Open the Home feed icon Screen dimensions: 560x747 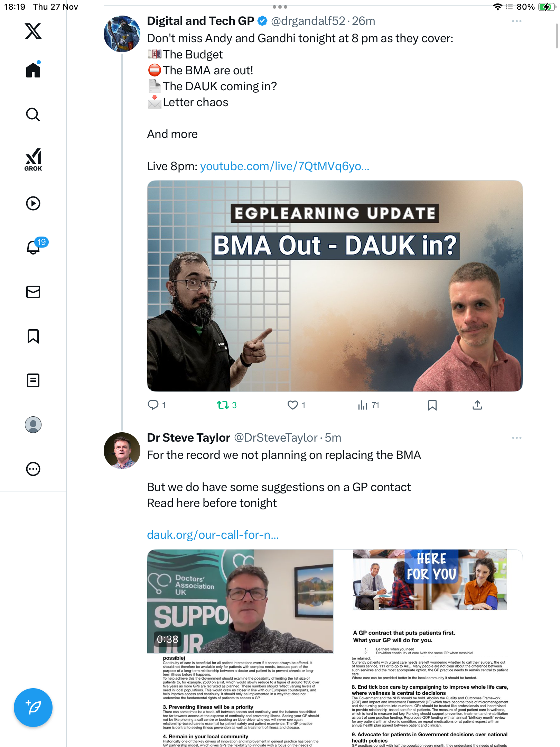[33, 70]
